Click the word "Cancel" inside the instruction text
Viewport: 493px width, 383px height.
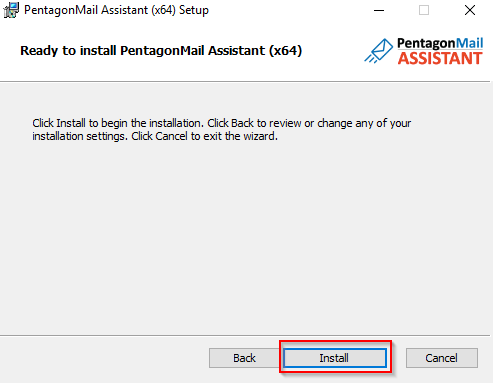tap(171, 136)
